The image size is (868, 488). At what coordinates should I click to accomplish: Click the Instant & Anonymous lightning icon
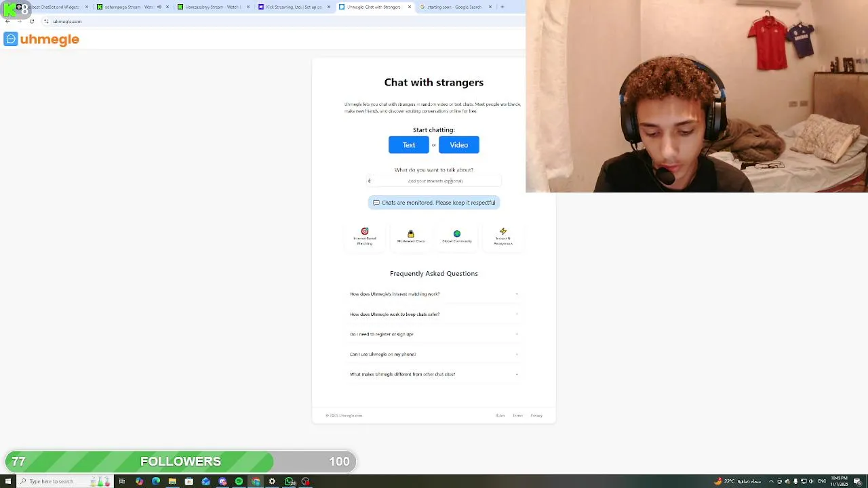click(503, 231)
